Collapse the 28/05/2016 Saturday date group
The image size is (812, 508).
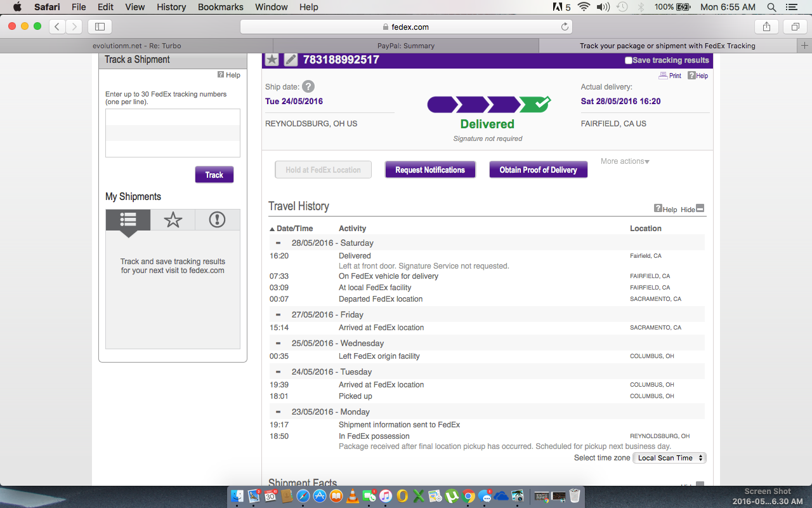click(x=278, y=243)
